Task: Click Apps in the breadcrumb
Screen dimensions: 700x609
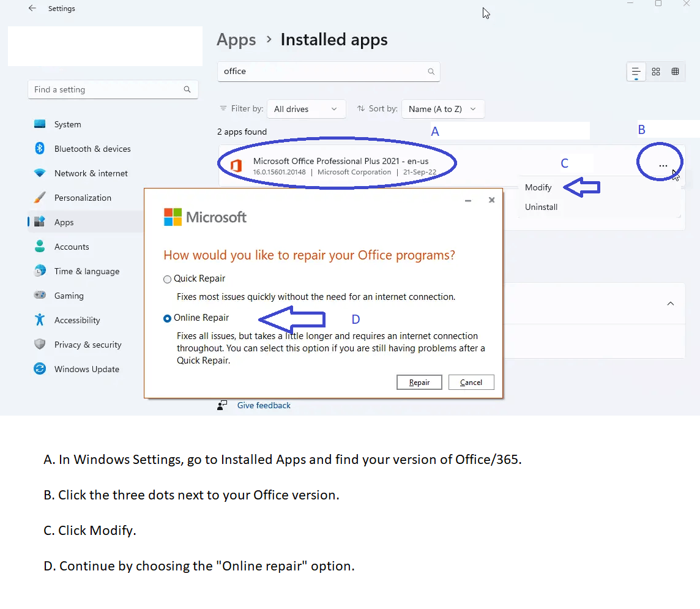Action: (236, 40)
